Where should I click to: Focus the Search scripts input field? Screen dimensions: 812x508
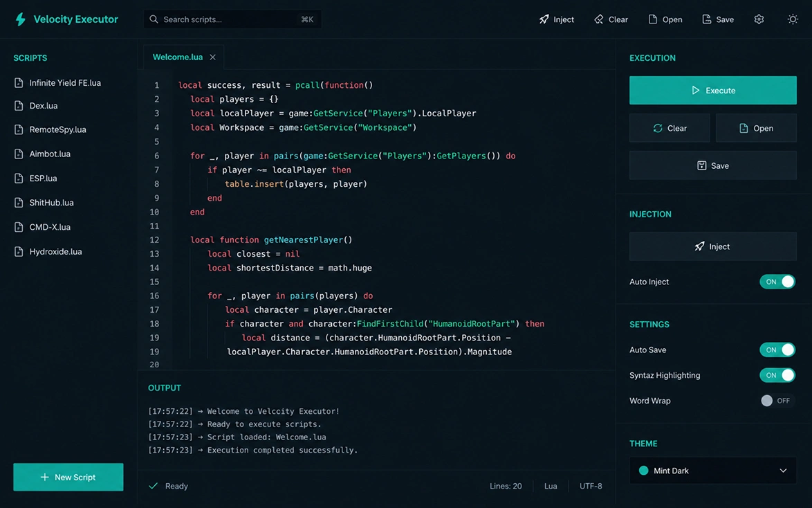pyautogui.click(x=232, y=19)
